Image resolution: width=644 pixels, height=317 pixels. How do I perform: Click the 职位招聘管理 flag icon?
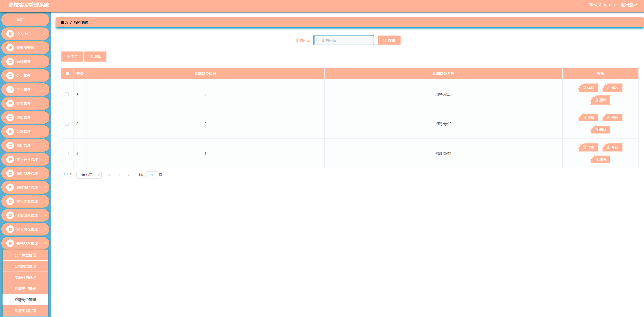pos(10,187)
